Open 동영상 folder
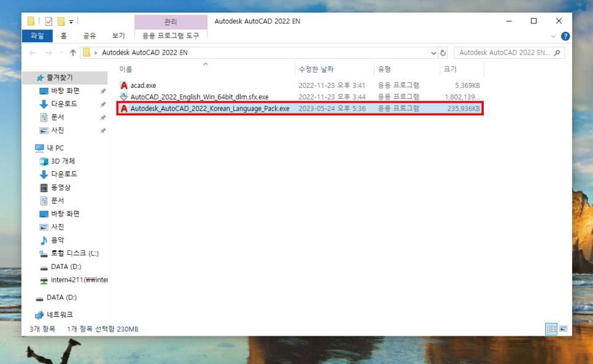This screenshot has height=364, width=593. tap(61, 187)
